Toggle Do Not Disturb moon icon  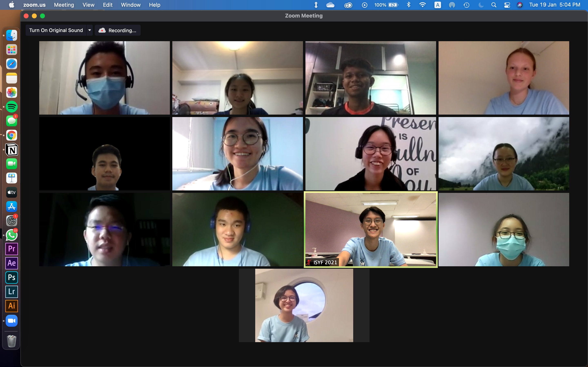coord(481,5)
